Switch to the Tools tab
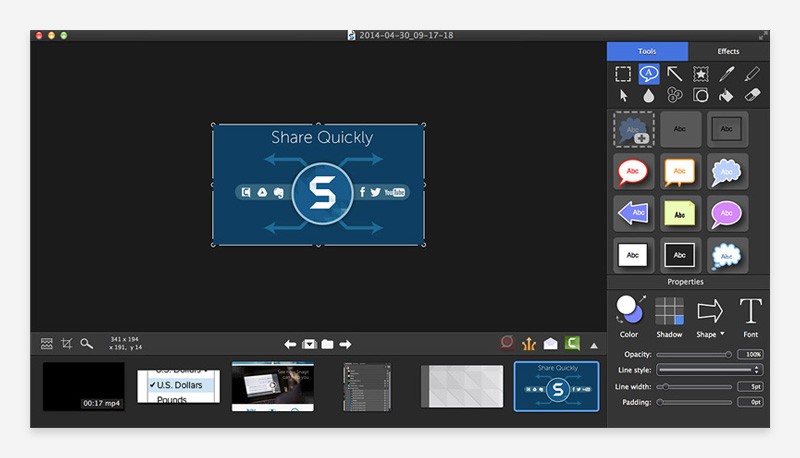The height and width of the screenshot is (458, 800). [x=647, y=51]
